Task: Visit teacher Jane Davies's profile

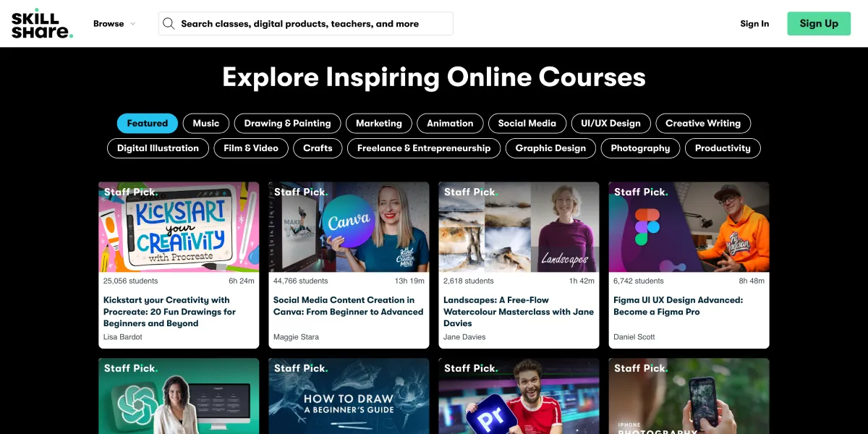Action: click(464, 337)
